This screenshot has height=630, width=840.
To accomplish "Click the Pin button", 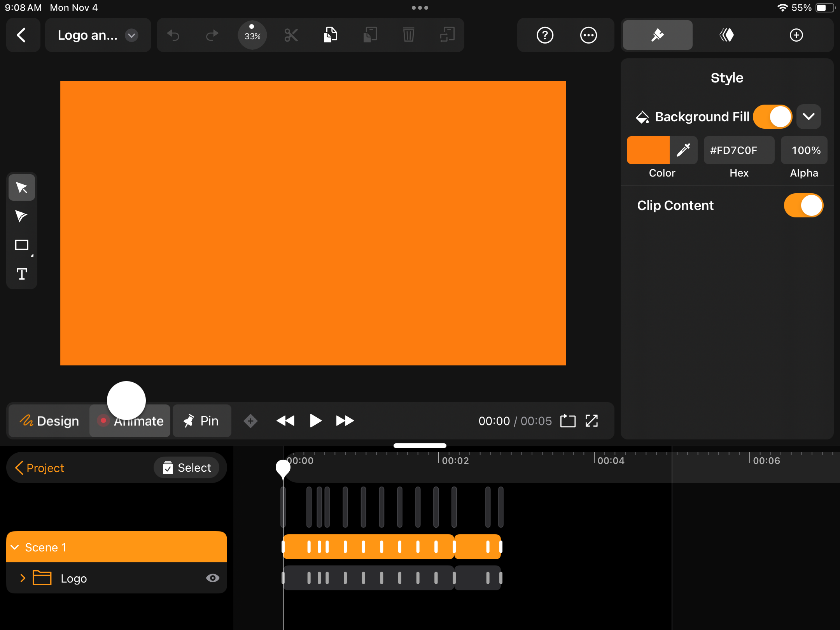I will point(202,421).
